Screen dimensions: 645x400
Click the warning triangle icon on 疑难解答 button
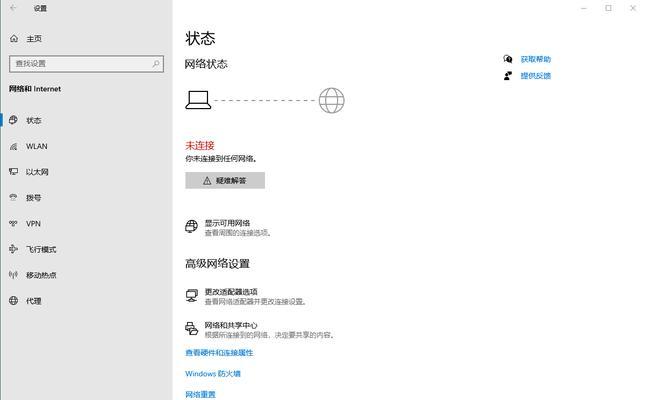207,181
